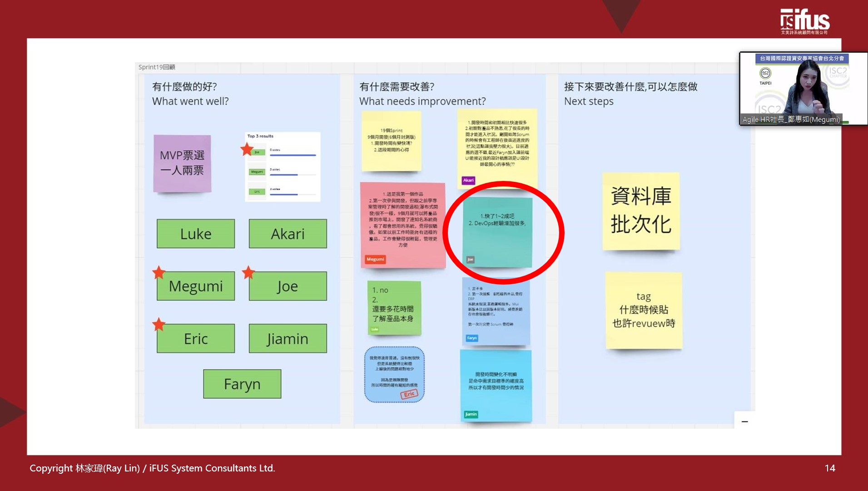Open the Top 3 results poll card

(x=283, y=167)
